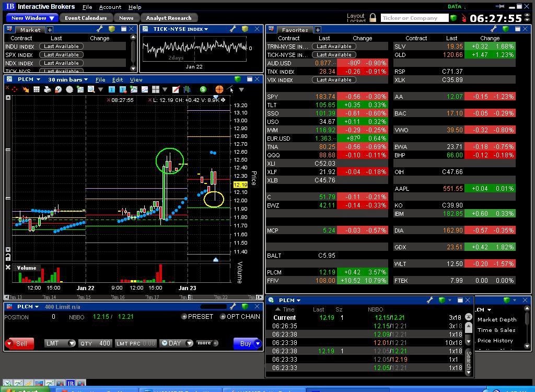The height and width of the screenshot is (392, 535).
Task: Close the Volume sub-panel with X
Action: click(8, 268)
